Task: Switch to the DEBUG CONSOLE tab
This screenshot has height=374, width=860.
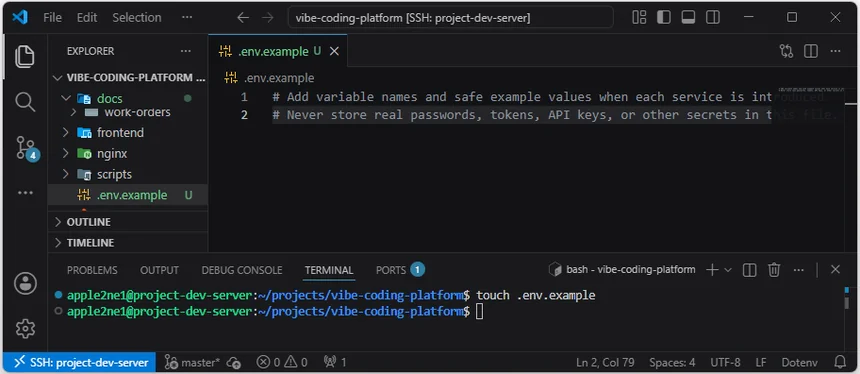Action: pyautogui.click(x=242, y=270)
